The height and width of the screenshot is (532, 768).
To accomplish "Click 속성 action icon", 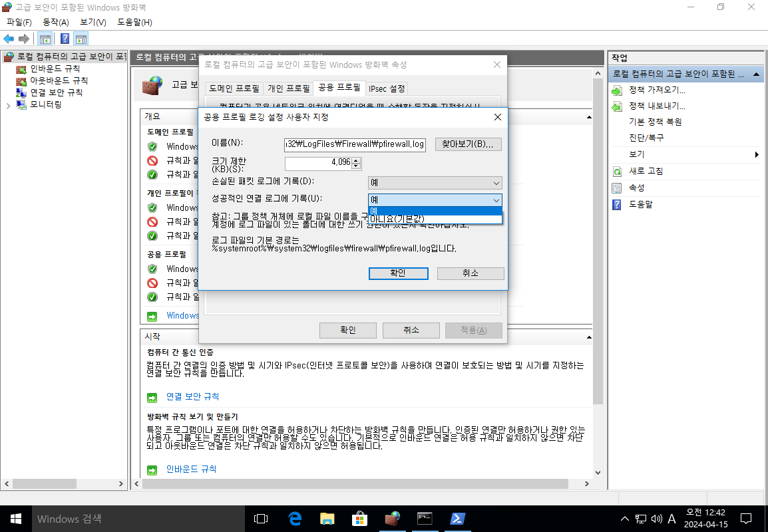I will [617, 188].
